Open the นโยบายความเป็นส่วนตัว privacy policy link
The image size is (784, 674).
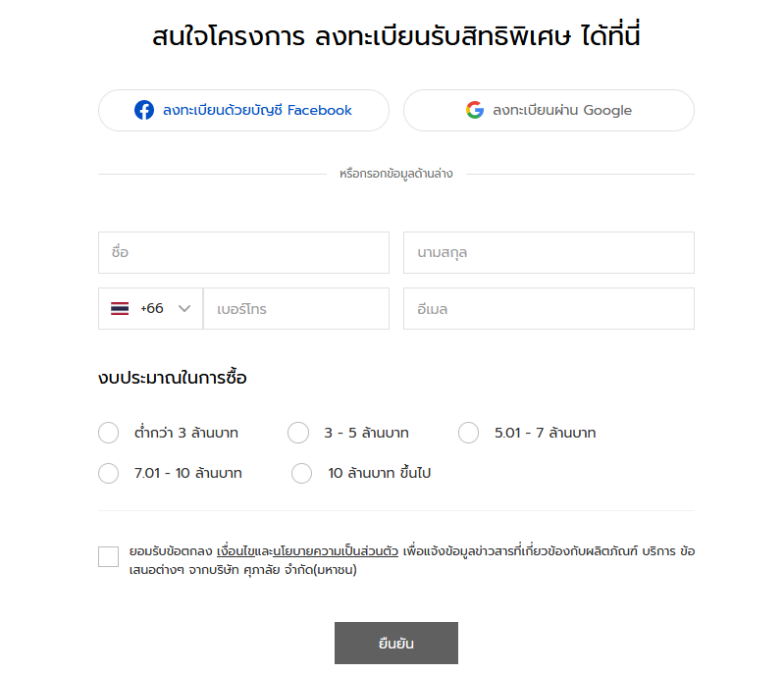click(x=336, y=551)
